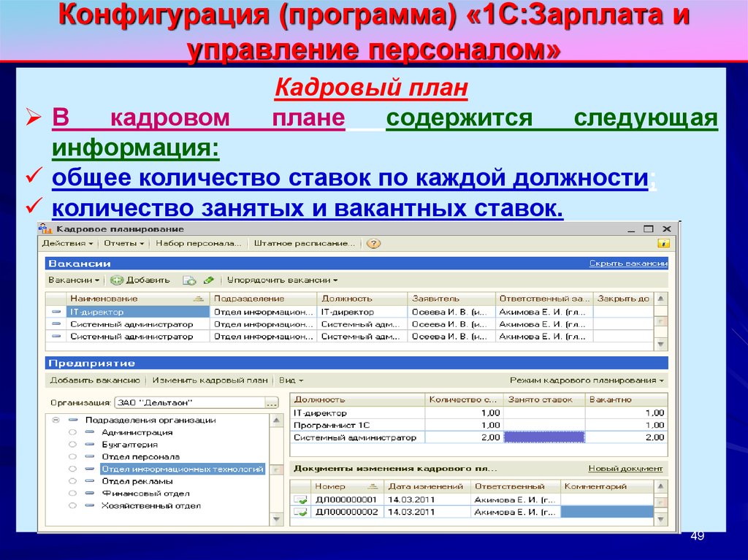The height and width of the screenshot is (560, 748).
Task: Click Программист 1С position row
Action: [x=478, y=425]
